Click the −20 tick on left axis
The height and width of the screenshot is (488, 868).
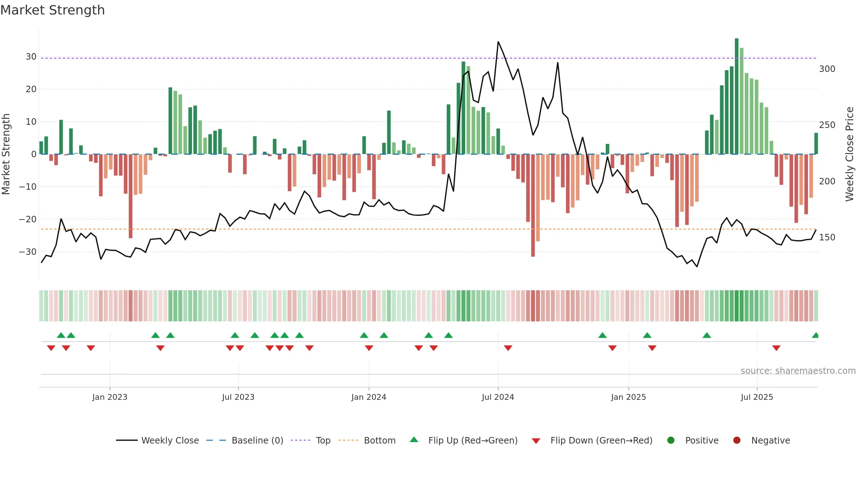28,219
